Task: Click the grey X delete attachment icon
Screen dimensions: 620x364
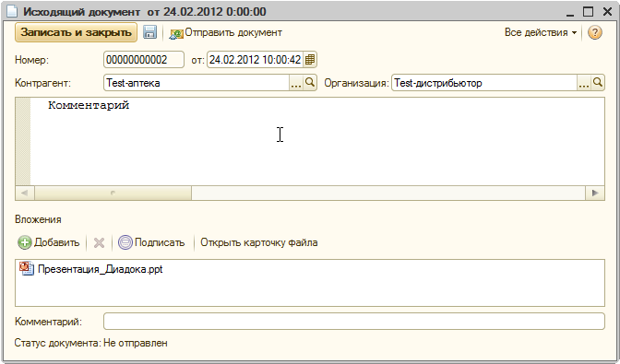Action: (99, 242)
